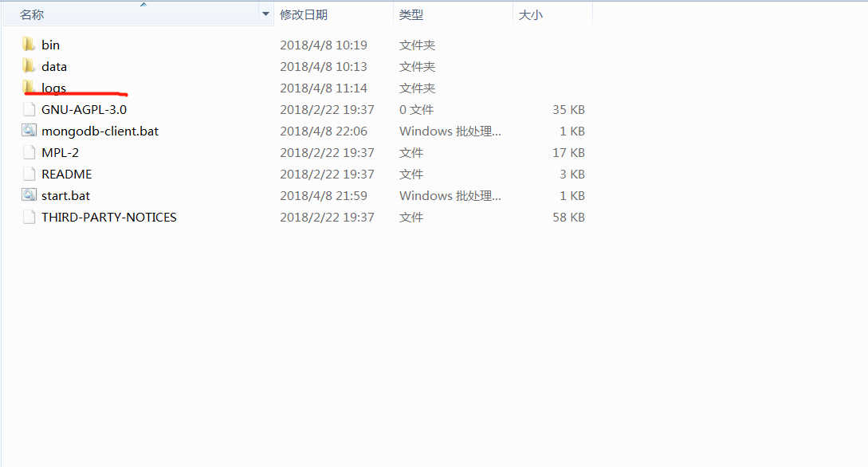This screenshot has width=868, height=467.
Task: Click the type '0 文件' of GNU-AGPL-3.0
Action: 416,109
